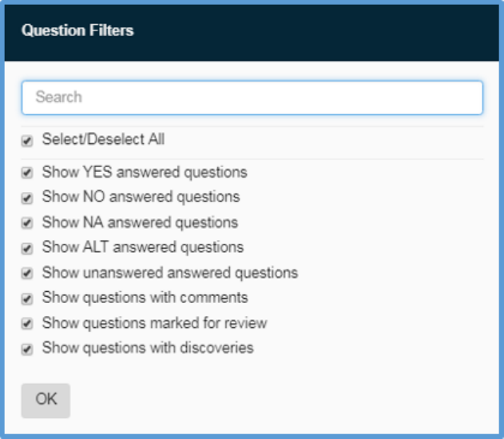Uncheck Show YES answered questions checkbox

pos(27,173)
